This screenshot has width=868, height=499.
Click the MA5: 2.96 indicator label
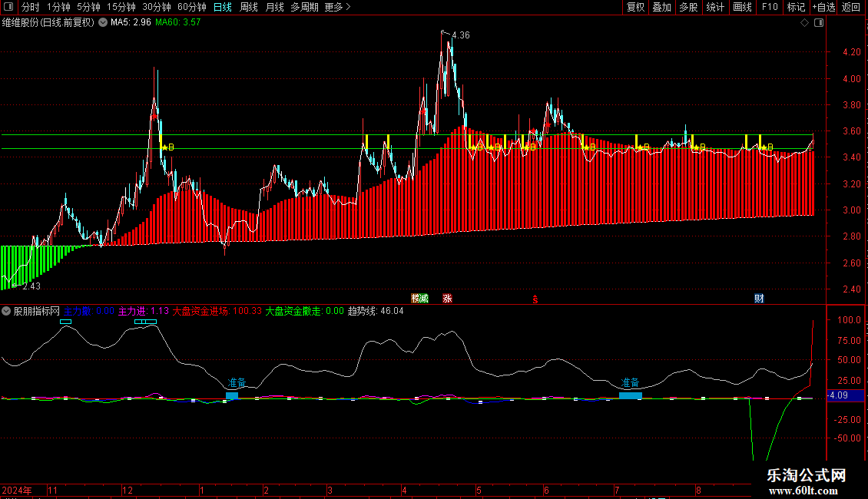[131, 23]
